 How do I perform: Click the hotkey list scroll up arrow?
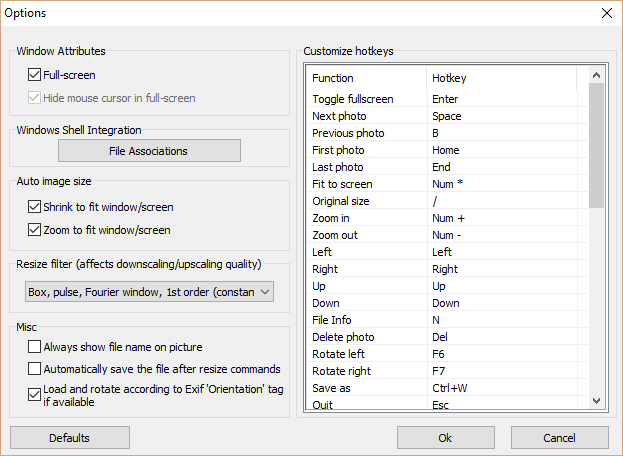[x=597, y=75]
